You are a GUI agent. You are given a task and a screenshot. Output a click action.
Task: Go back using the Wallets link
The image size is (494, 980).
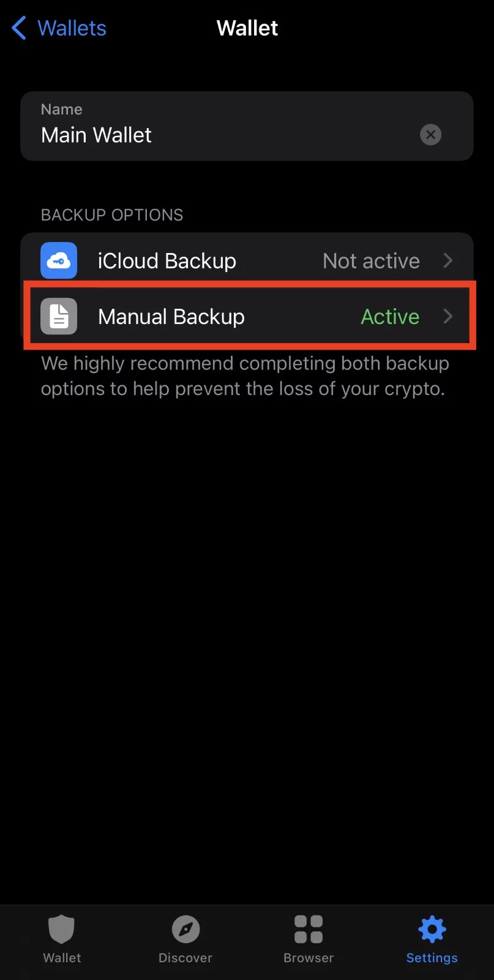coord(72,28)
